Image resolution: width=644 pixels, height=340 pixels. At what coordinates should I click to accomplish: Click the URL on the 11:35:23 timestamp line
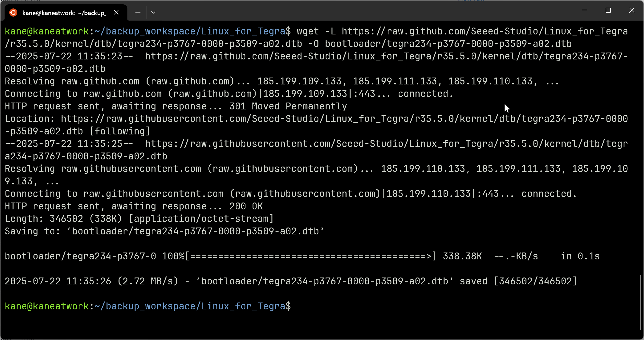coord(317,62)
